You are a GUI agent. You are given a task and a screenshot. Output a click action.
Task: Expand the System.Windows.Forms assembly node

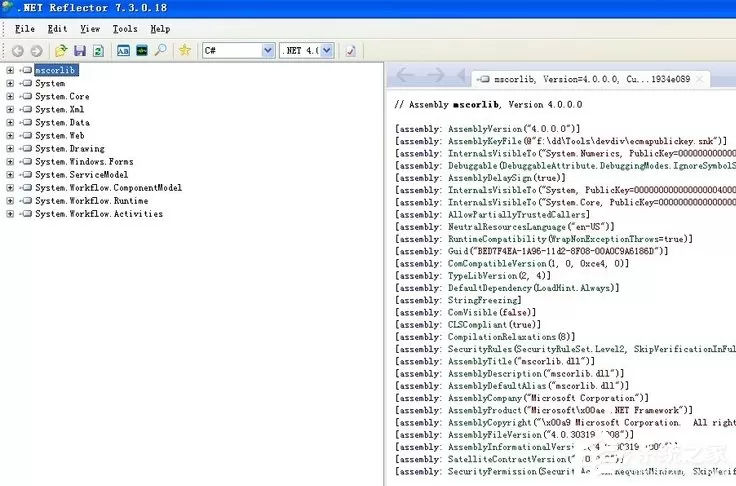[10, 162]
